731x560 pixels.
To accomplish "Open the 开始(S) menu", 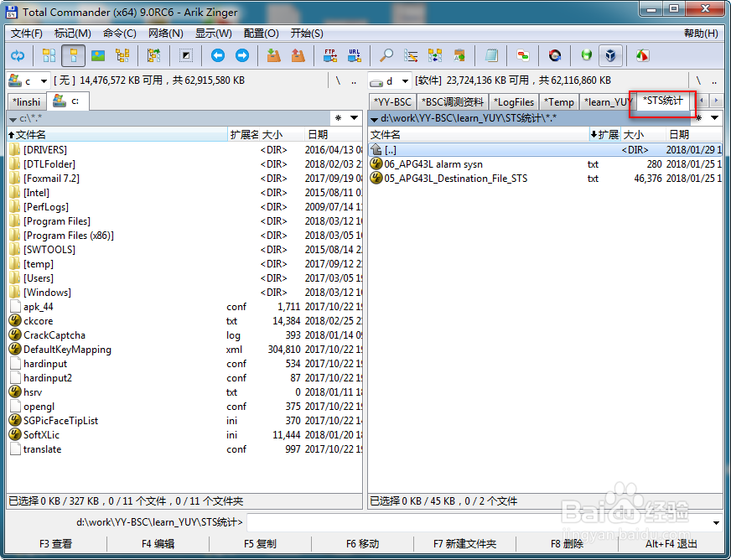I will click(307, 34).
